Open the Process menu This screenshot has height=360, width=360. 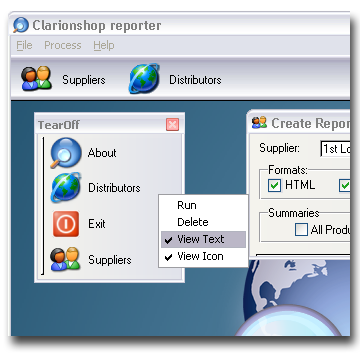pyautogui.click(x=63, y=45)
